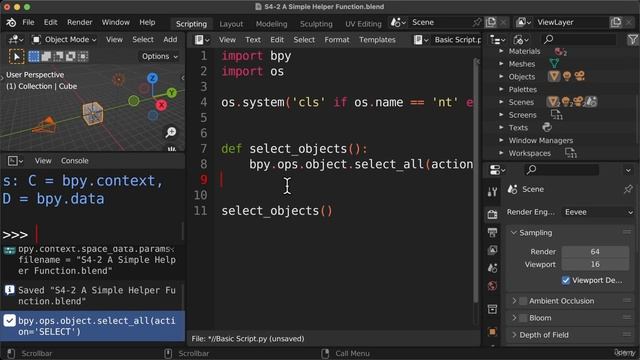Toggle the pin scene icon in top bar
The width and height of the screenshot is (640, 360).
tap(477, 22)
